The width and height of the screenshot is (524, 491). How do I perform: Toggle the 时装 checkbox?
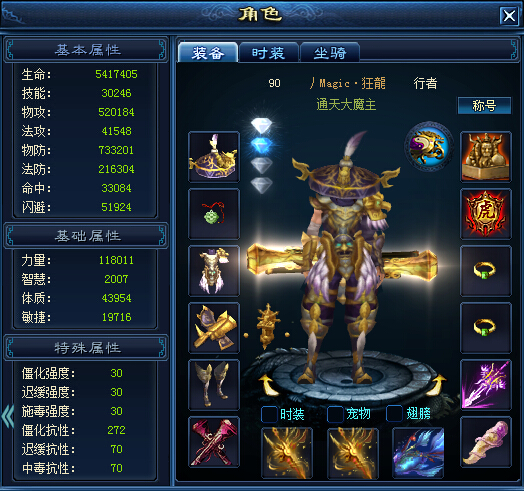269,414
